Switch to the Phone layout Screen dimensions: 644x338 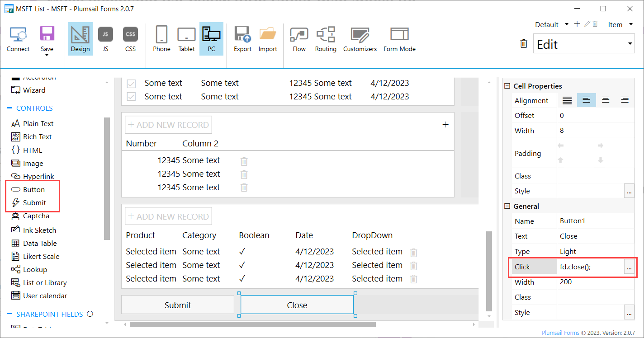(x=161, y=39)
